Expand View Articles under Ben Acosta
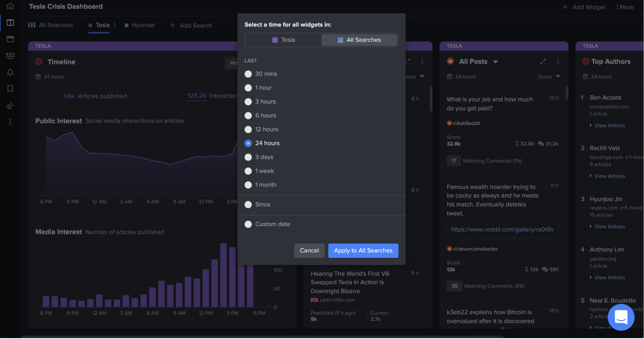This screenshot has height=339, width=644. (607, 126)
